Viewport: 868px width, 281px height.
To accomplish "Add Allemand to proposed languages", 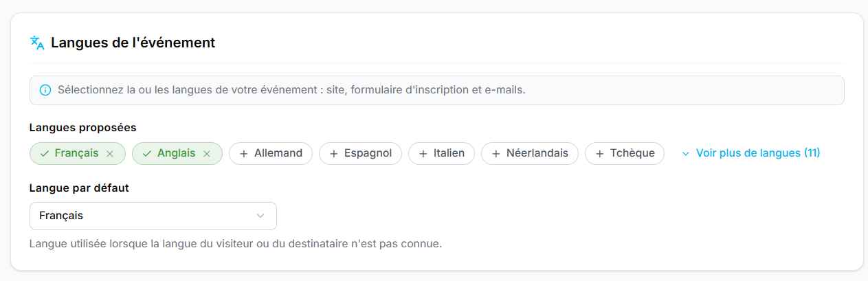I will [271, 154].
